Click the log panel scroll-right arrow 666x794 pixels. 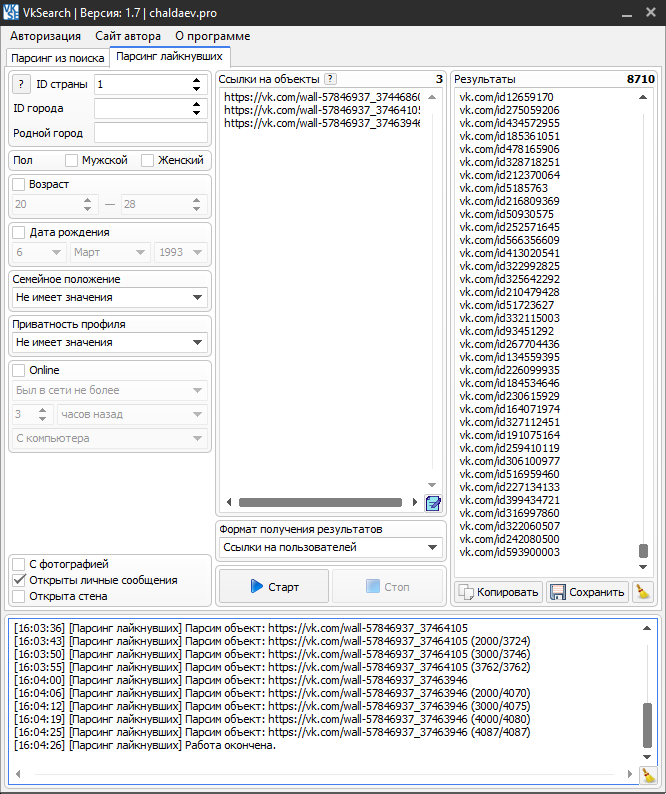pos(630,774)
